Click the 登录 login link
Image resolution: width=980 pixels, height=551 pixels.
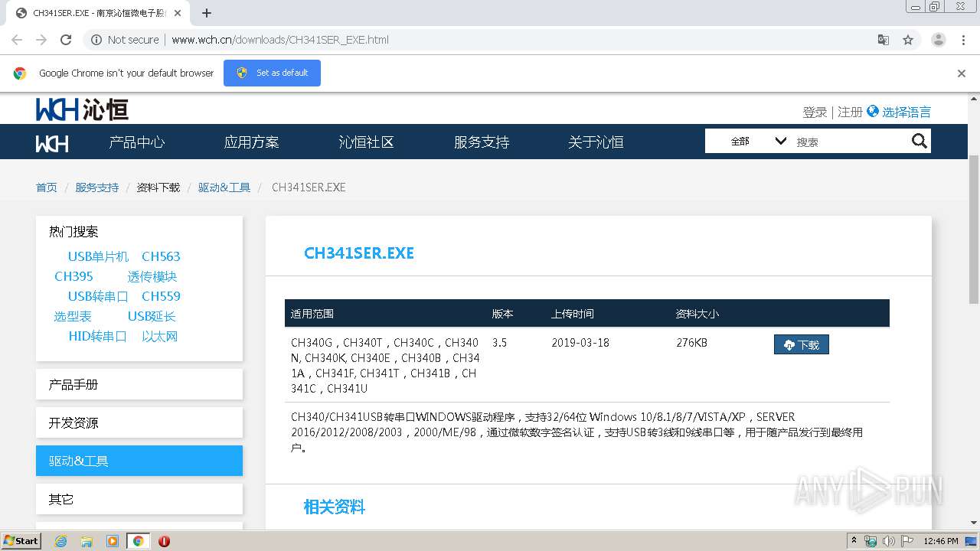pyautogui.click(x=815, y=112)
